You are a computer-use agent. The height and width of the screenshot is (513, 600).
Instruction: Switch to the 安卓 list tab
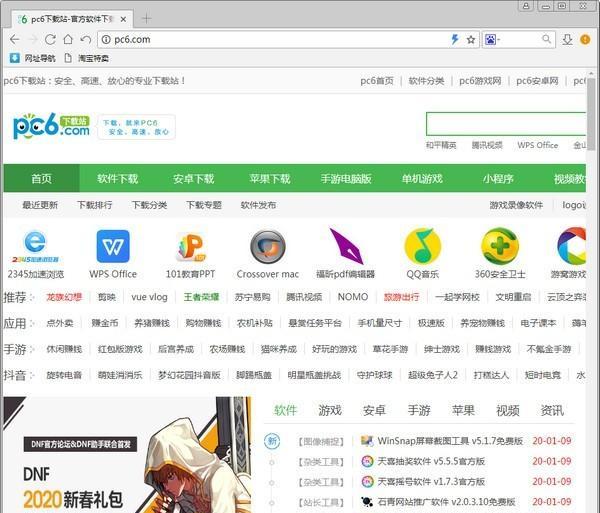pos(374,410)
